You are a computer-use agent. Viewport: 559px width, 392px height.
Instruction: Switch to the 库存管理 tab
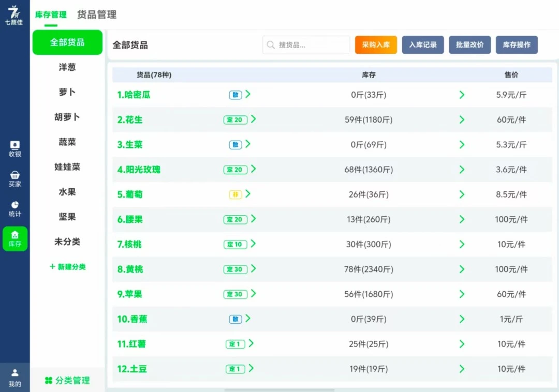point(51,15)
